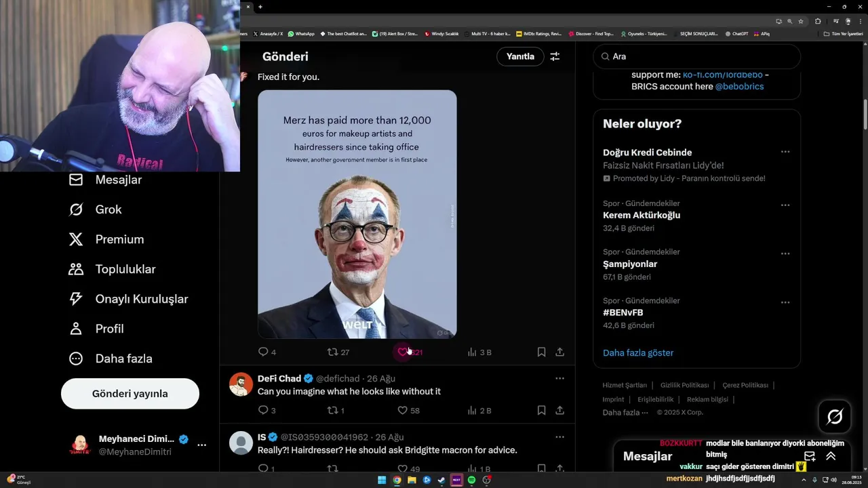Toggle like on Merz image post
868x488 pixels.
click(x=403, y=352)
